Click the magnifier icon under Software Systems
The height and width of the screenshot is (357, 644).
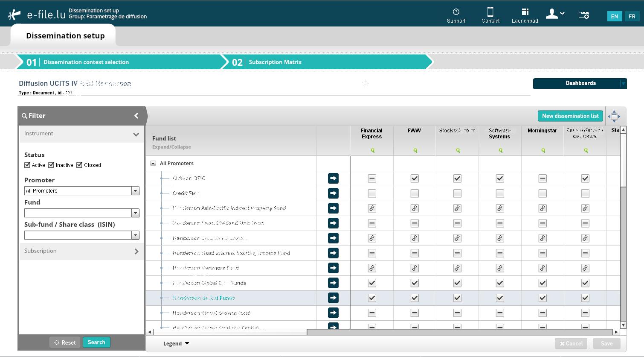(500, 150)
